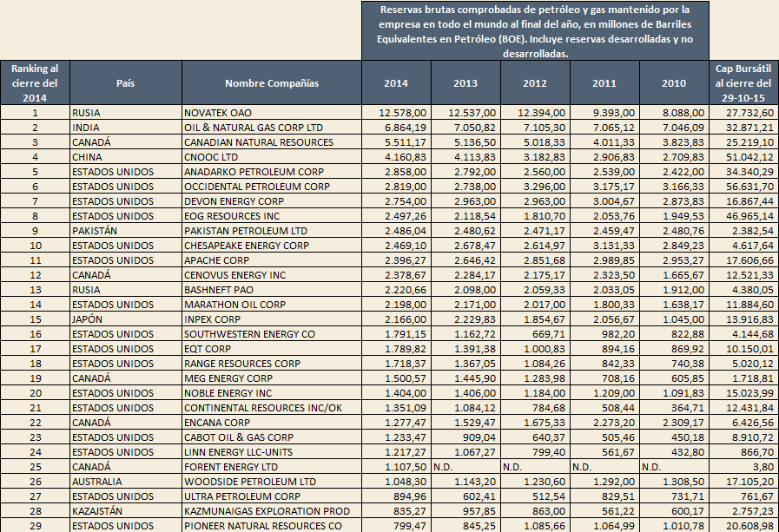Select the CENOVUS ENERGY INC cell
Viewport: 779px width, 532px height.
point(272,275)
